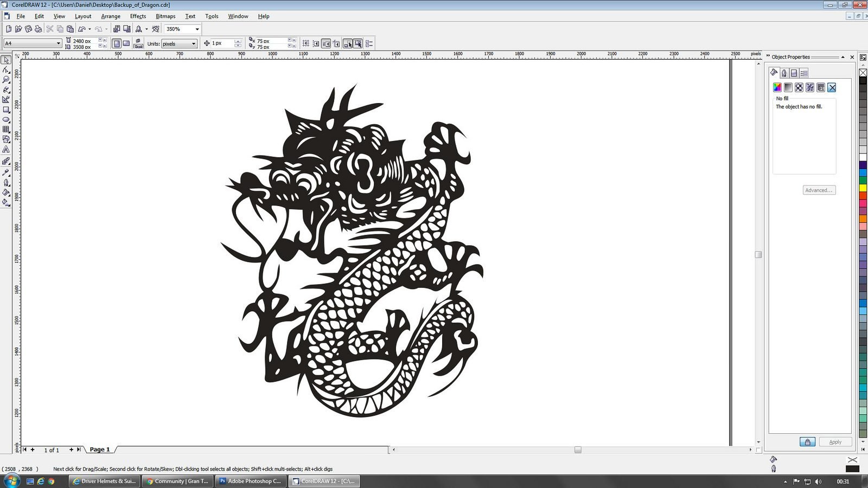Expand the Application Launcher dropdown arrow
This screenshot has width=868, height=488.
pyautogui.click(x=146, y=29)
